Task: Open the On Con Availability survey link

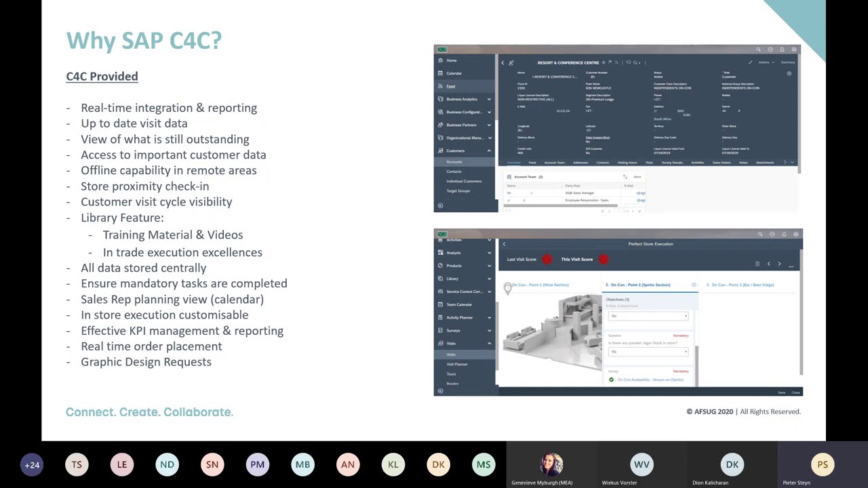Action: tap(650, 380)
